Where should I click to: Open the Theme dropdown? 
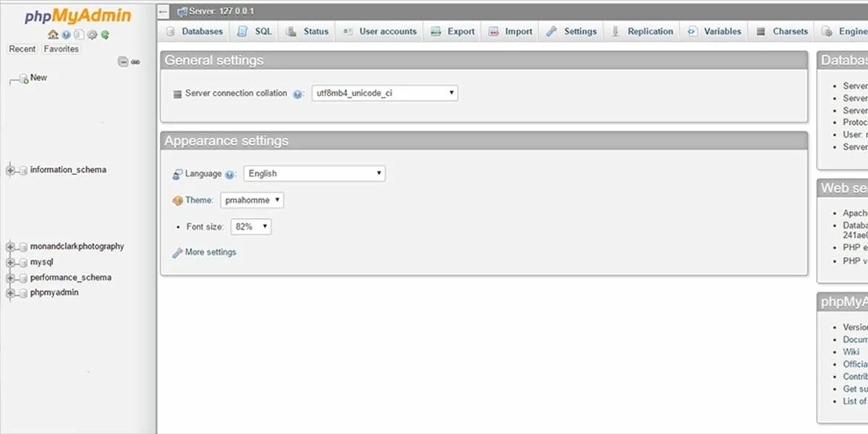click(x=252, y=200)
